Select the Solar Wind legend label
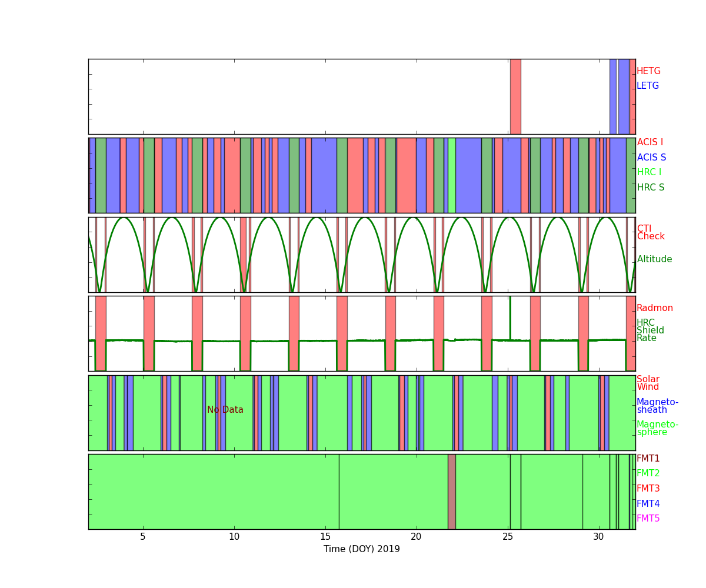Image resolution: width=706 pixels, height=588 pixels. [x=648, y=383]
